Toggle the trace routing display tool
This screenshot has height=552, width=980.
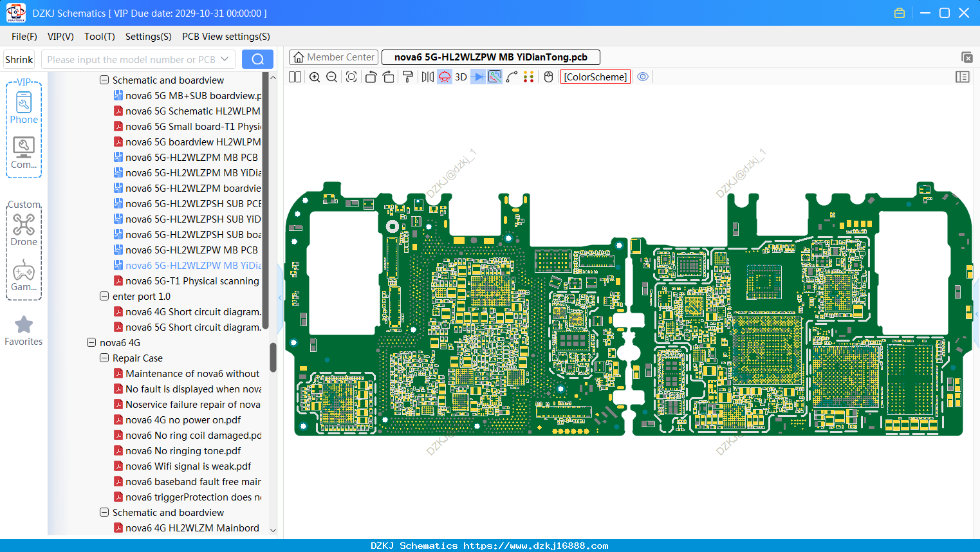(495, 77)
